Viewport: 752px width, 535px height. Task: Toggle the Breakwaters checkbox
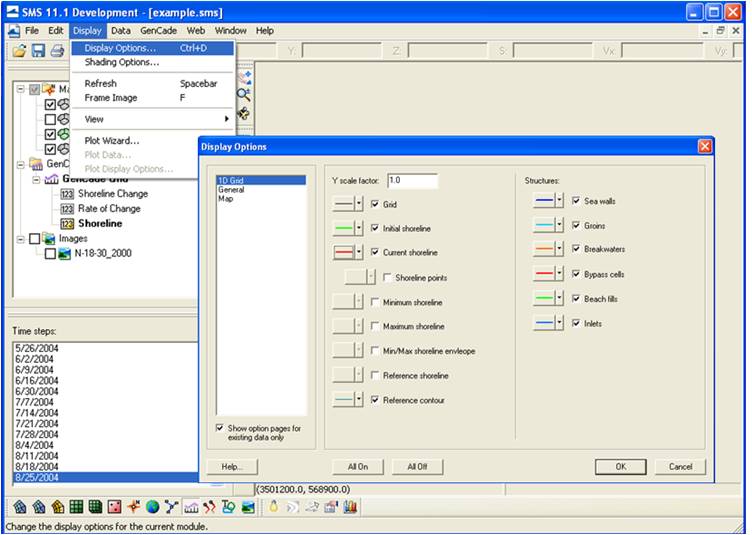[576, 249]
